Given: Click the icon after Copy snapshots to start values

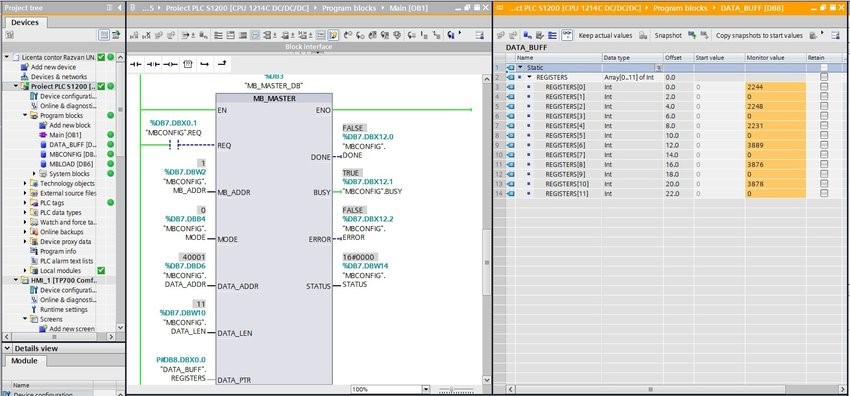Looking at the screenshot, I should [x=813, y=35].
